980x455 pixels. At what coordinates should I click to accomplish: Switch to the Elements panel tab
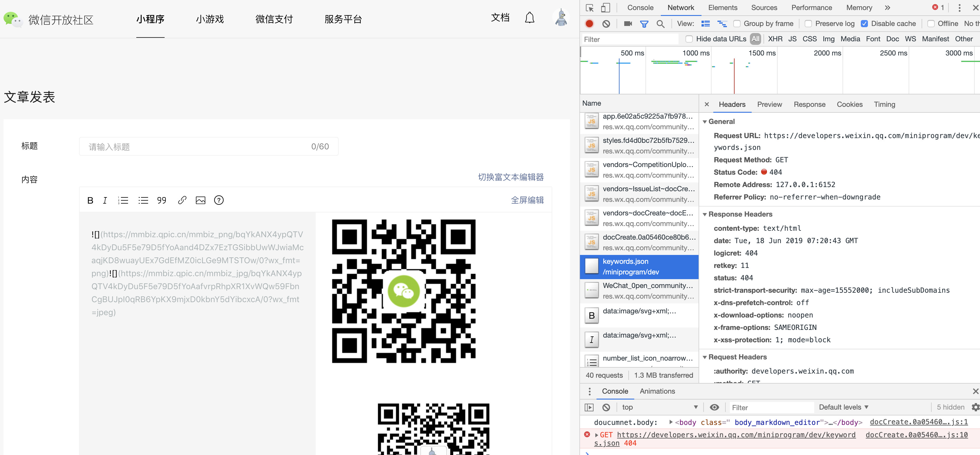[722, 8]
